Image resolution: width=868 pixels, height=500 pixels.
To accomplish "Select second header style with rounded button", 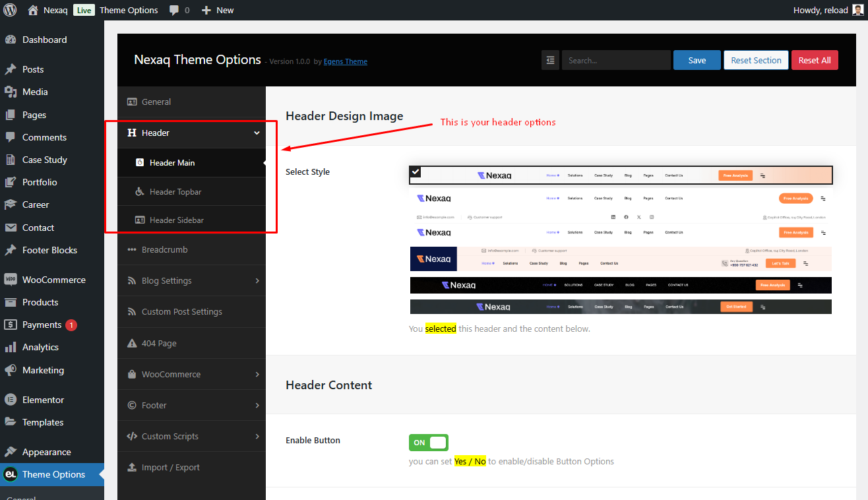I will click(x=621, y=198).
